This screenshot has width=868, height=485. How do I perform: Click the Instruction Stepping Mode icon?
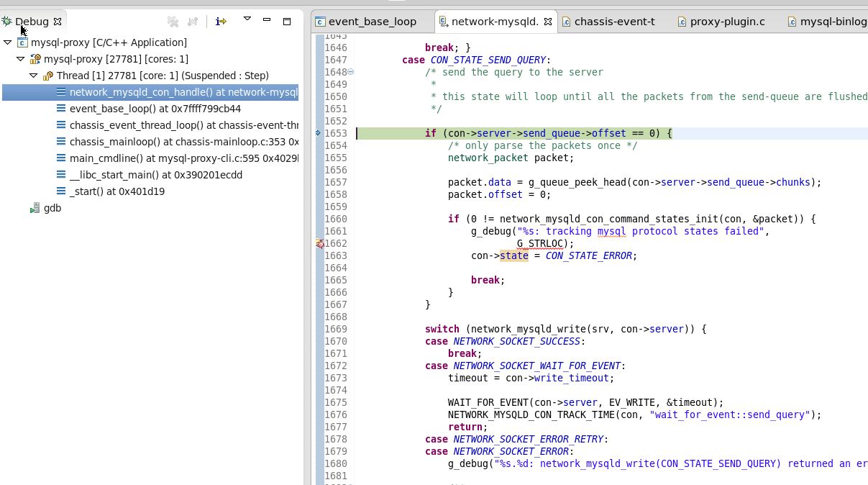(x=221, y=22)
